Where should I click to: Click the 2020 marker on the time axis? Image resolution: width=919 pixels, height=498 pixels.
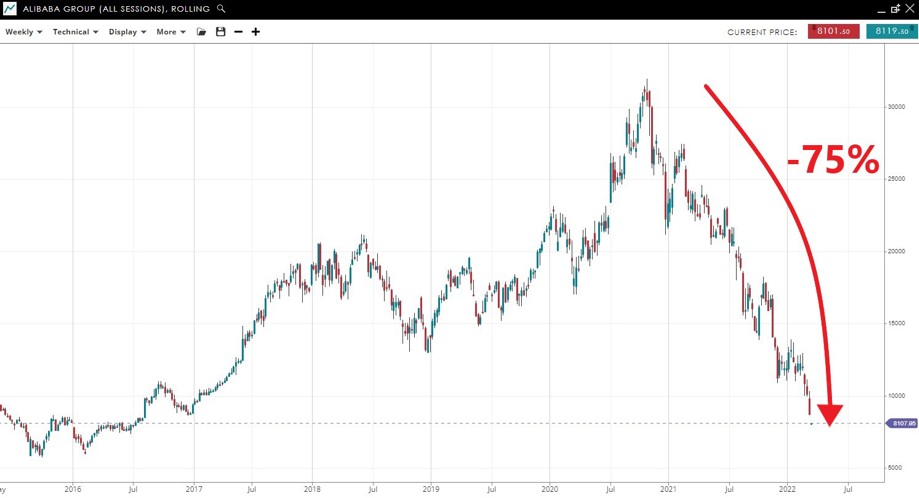(549, 489)
